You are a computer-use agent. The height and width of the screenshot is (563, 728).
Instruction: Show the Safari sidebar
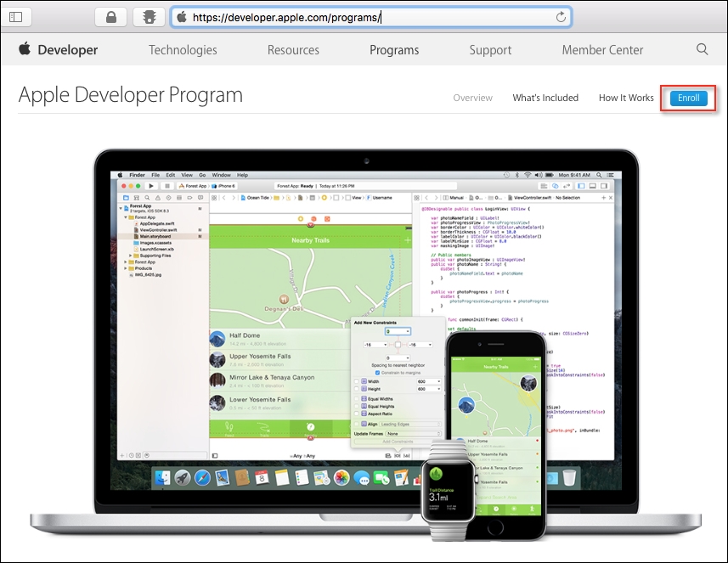coord(16,17)
